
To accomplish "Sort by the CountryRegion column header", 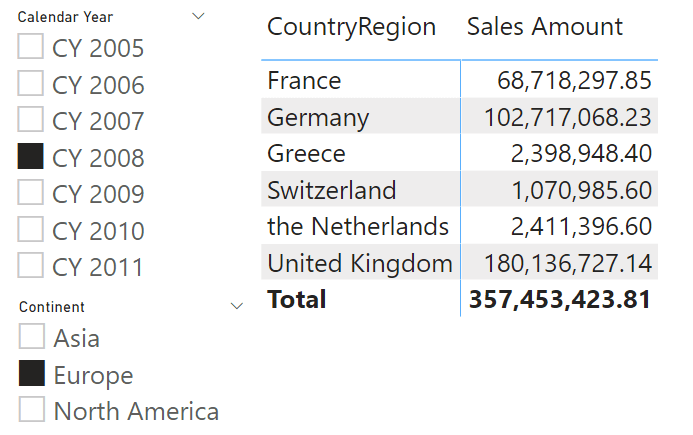I will pos(351,27).
